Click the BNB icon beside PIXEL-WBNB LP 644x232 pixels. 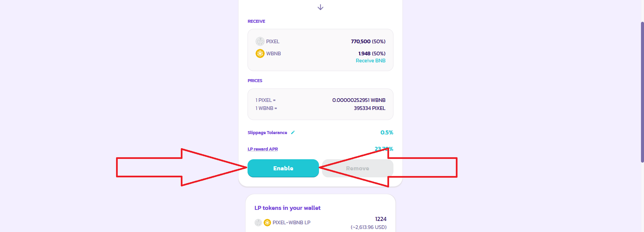coord(267,223)
